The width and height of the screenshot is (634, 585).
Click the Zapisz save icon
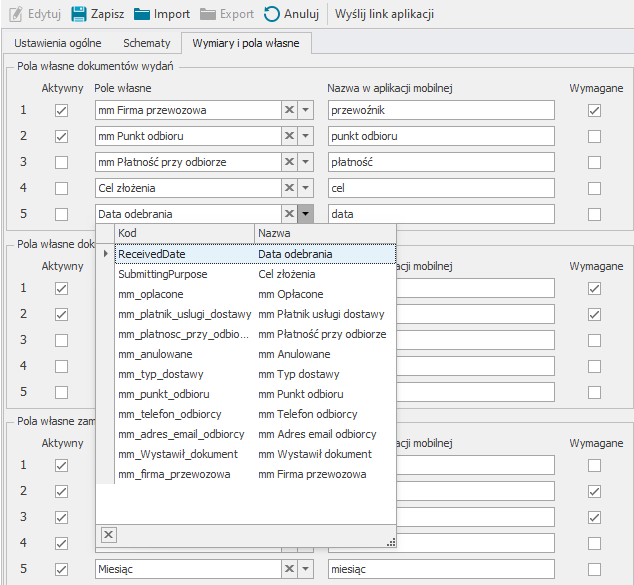[78, 14]
